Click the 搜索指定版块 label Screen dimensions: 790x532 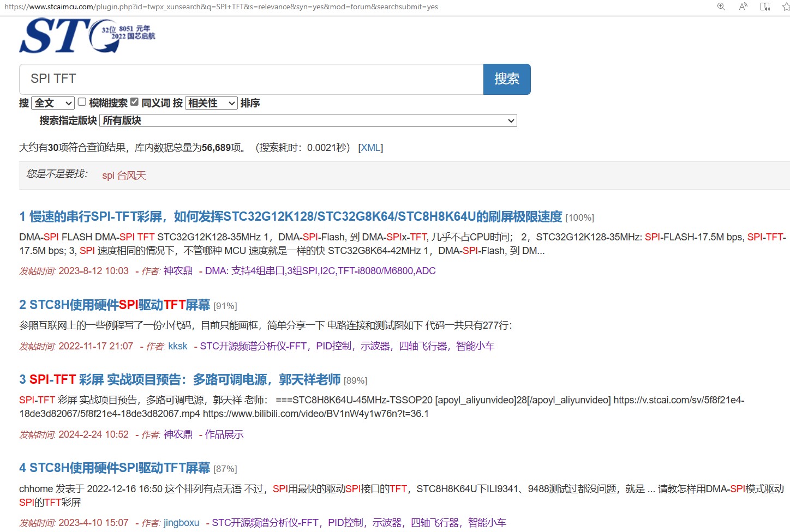68,120
